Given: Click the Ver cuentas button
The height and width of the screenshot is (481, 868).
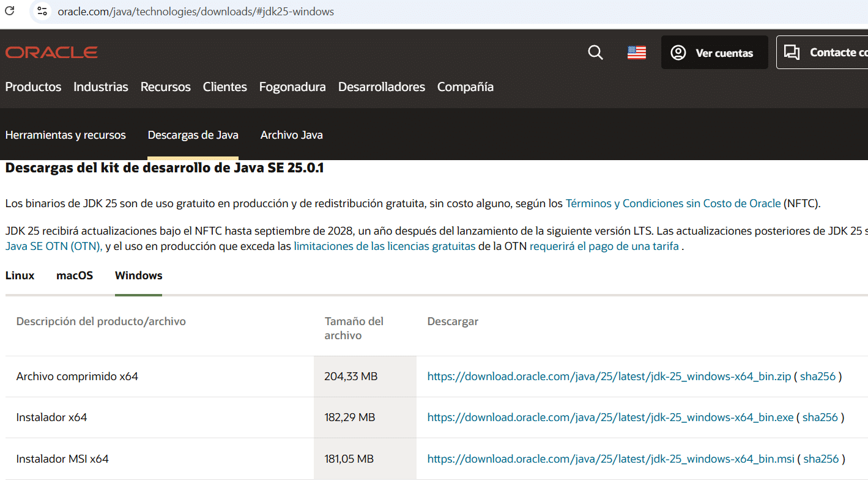Looking at the screenshot, I should click(714, 52).
